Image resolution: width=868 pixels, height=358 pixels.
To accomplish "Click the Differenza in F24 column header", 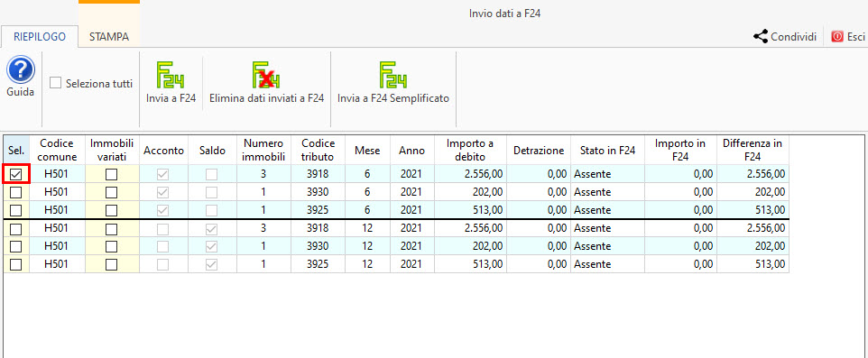I will click(x=753, y=150).
